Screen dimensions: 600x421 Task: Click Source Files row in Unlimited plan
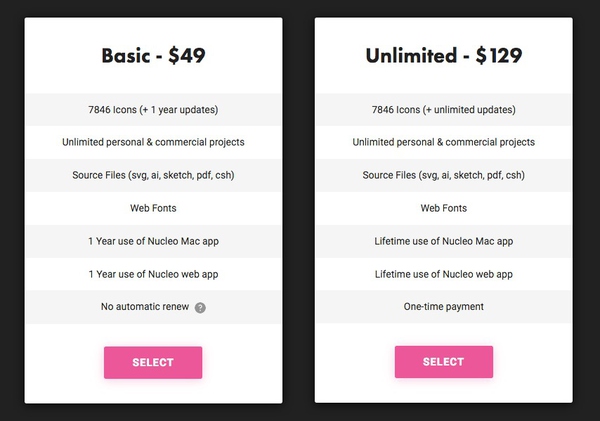pos(444,175)
